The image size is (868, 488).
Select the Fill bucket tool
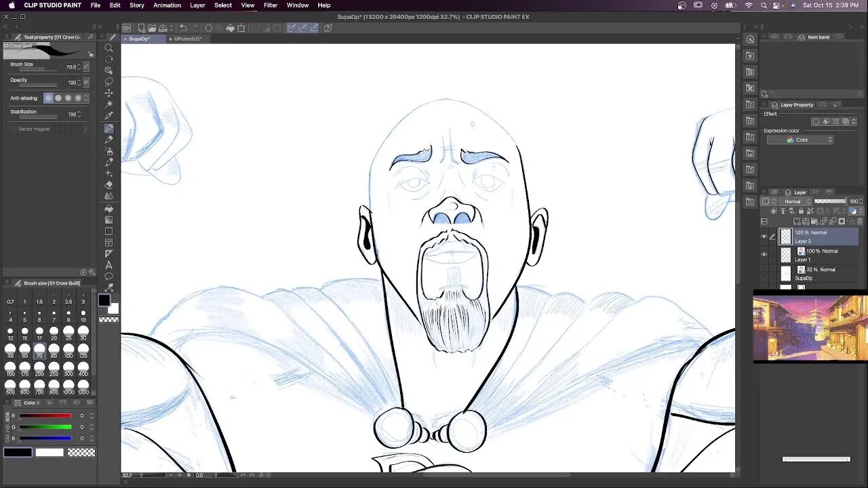[x=108, y=208]
